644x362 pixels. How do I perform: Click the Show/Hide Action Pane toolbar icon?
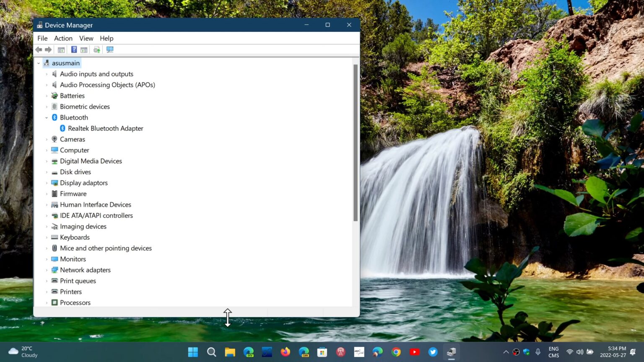pos(84,50)
